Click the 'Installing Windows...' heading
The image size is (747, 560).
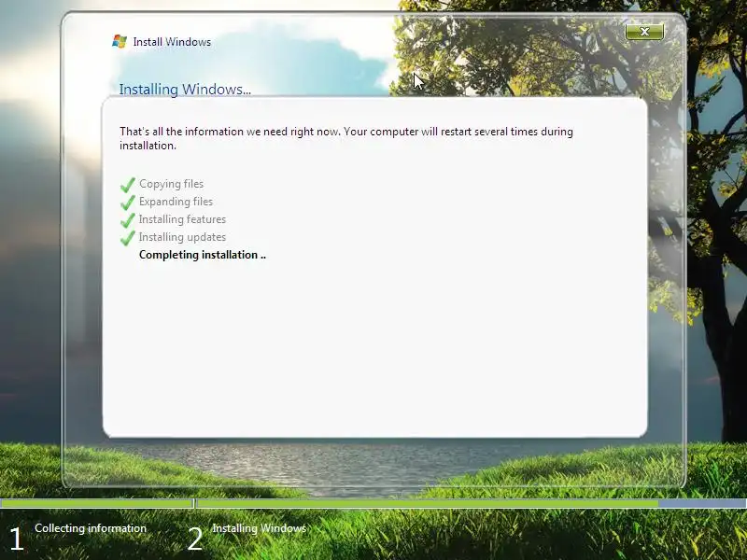185,89
